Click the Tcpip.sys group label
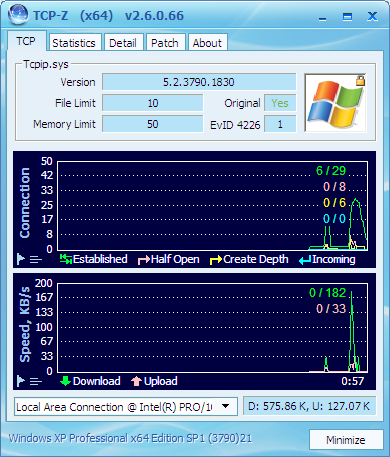 click(x=46, y=64)
